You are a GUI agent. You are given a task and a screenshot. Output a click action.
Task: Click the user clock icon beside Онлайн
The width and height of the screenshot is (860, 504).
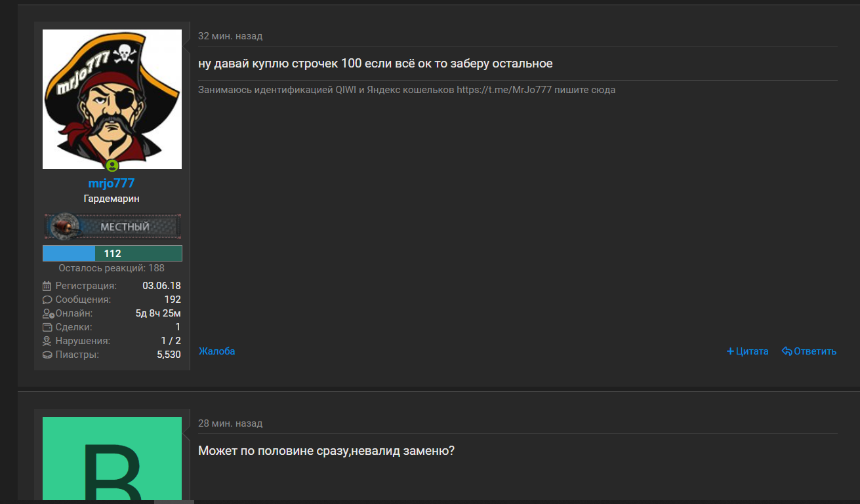[x=48, y=313]
